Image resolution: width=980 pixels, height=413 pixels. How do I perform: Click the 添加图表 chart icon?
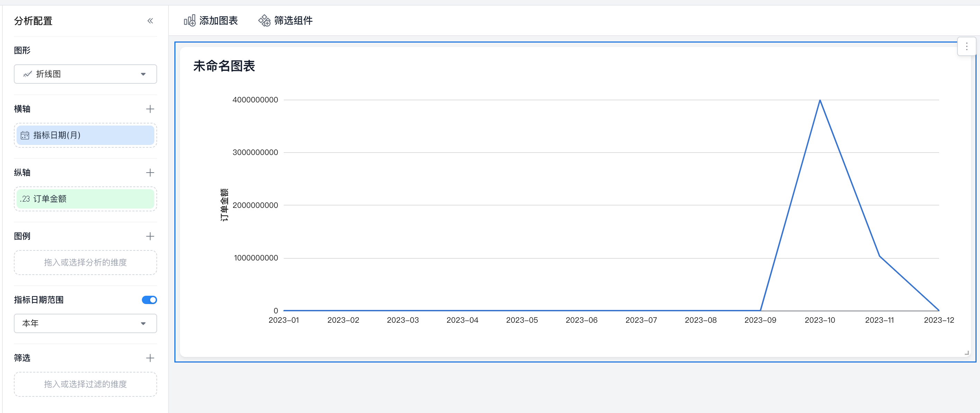point(189,20)
